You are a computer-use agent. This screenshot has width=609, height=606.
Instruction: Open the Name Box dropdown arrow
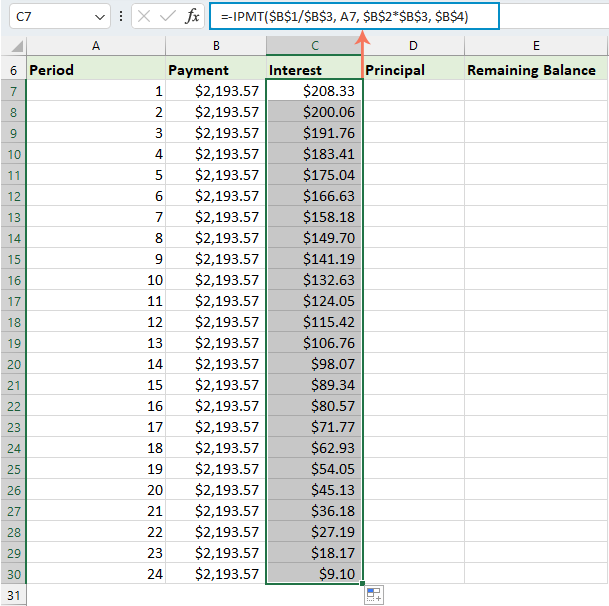(x=99, y=17)
